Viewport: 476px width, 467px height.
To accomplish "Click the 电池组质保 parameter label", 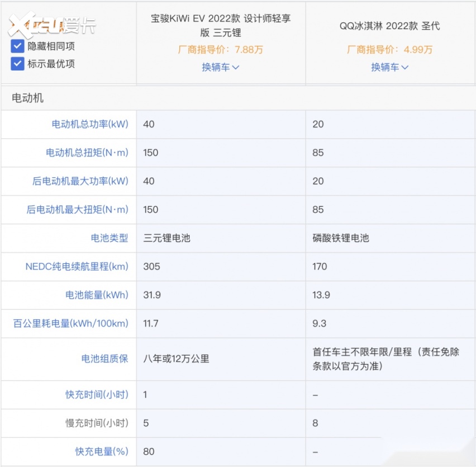I will point(105,359).
